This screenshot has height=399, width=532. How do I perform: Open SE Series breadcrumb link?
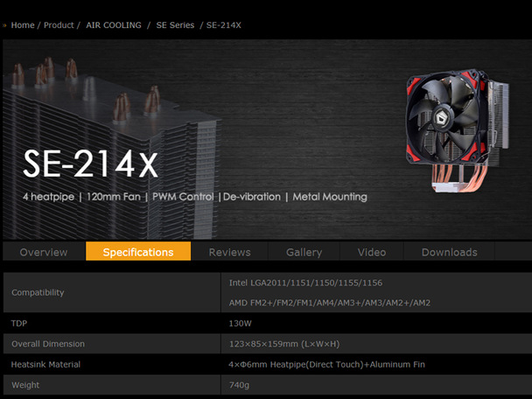[x=175, y=25]
